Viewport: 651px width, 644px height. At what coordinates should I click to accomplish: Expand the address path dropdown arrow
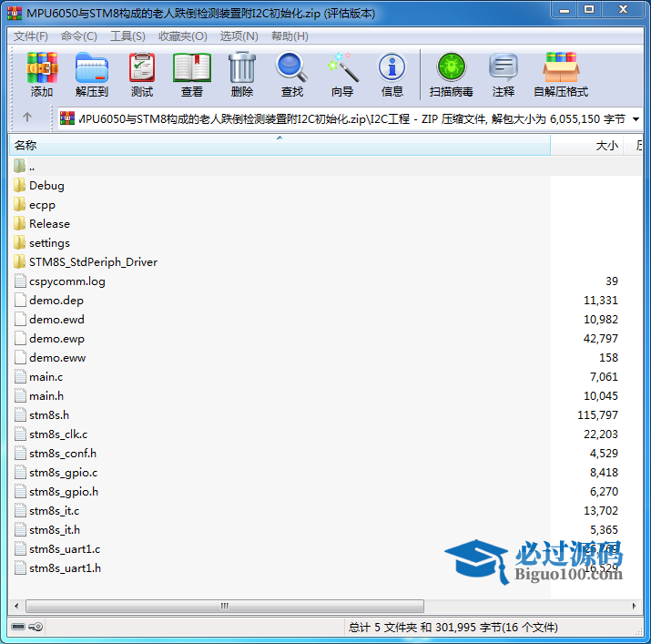(x=636, y=118)
